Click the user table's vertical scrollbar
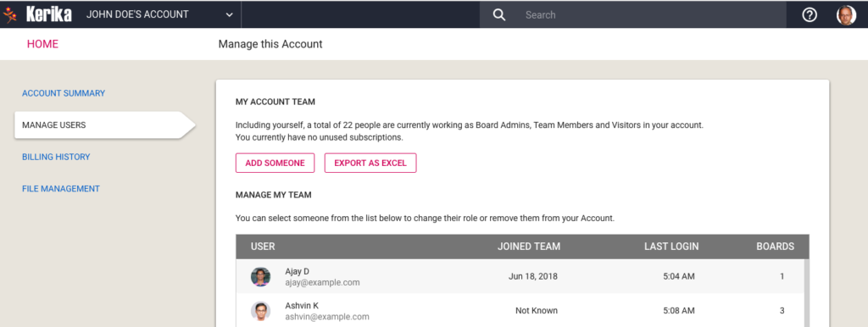Viewport: 868px width, 327px height. tap(806, 293)
